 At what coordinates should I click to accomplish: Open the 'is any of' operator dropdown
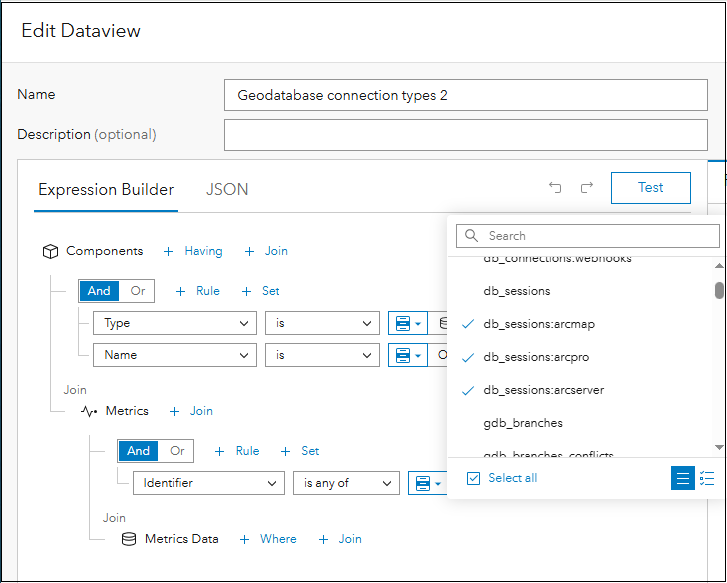[346, 483]
